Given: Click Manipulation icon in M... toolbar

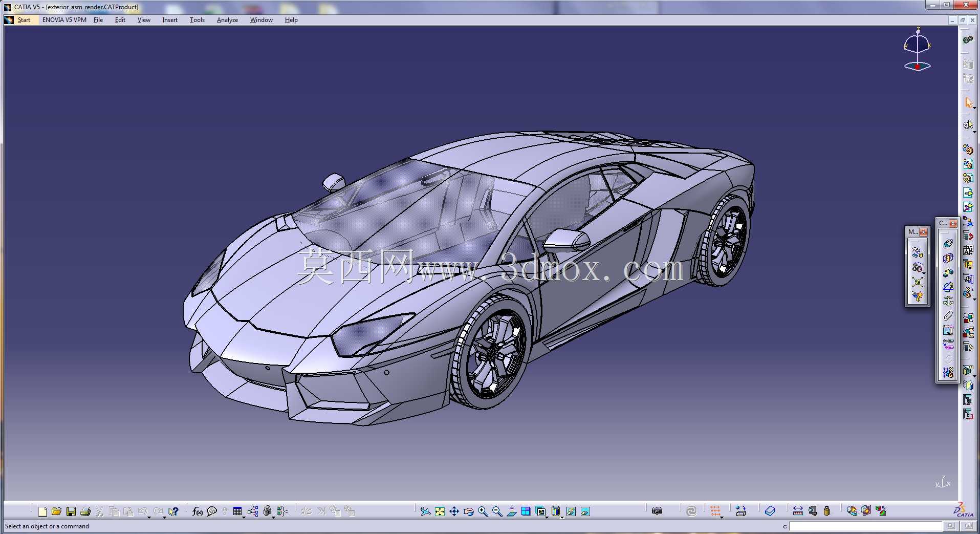Looking at the screenshot, I should [917, 252].
